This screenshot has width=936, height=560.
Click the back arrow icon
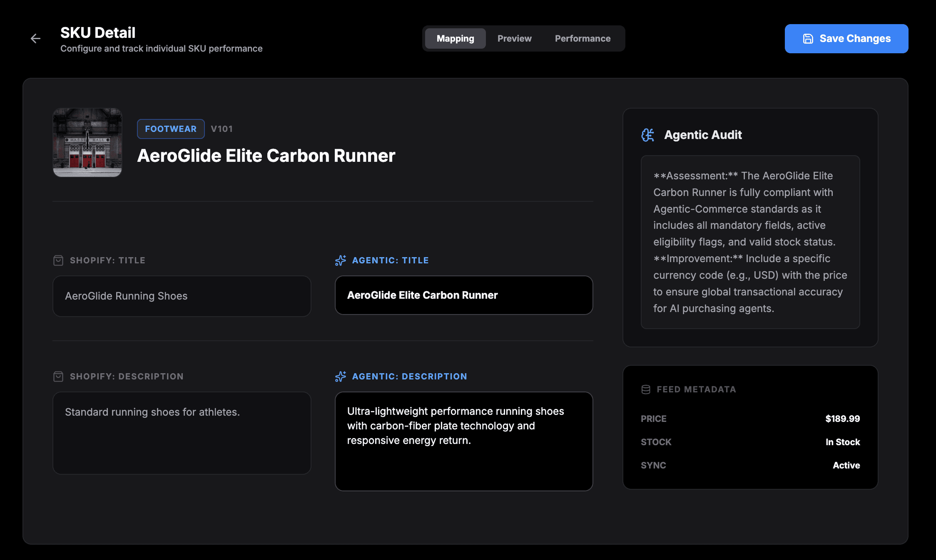tap(36, 39)
